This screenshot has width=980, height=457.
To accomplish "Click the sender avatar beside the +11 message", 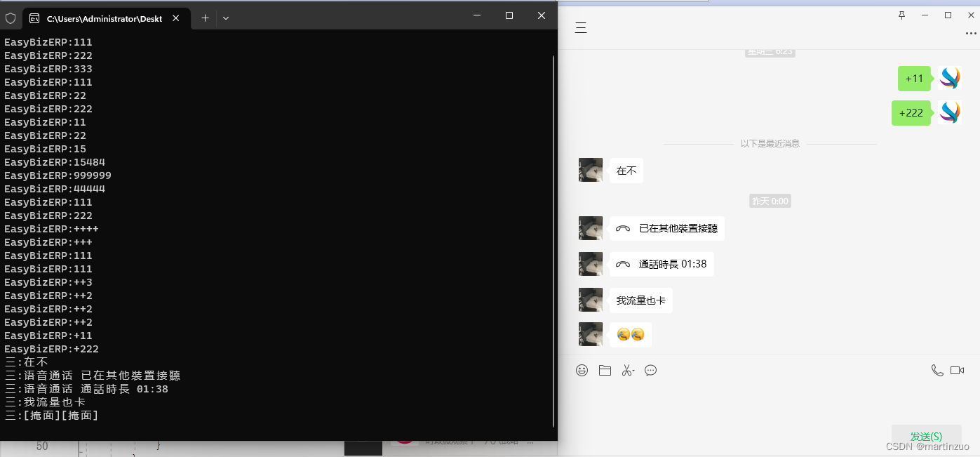I will click(x=950, y=78).
